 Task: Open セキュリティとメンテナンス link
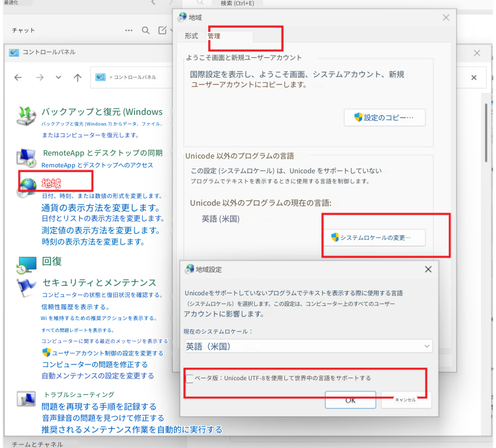tap(99, 282)
